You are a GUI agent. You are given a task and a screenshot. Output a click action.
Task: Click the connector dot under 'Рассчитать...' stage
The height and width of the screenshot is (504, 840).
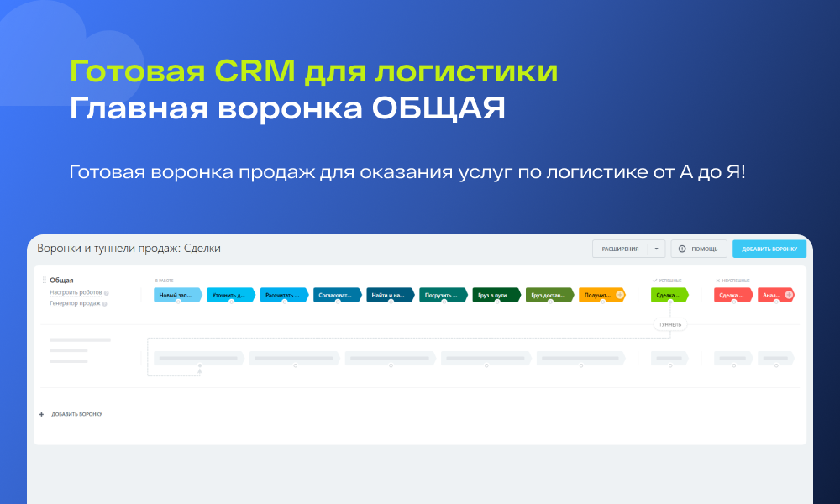pos(284,302)
